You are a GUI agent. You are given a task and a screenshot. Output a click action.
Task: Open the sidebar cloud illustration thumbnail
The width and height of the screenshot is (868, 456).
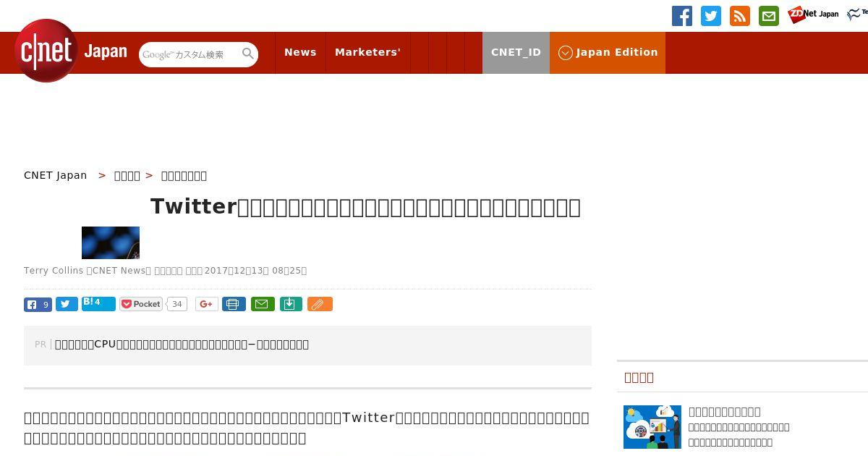(652, 427)
